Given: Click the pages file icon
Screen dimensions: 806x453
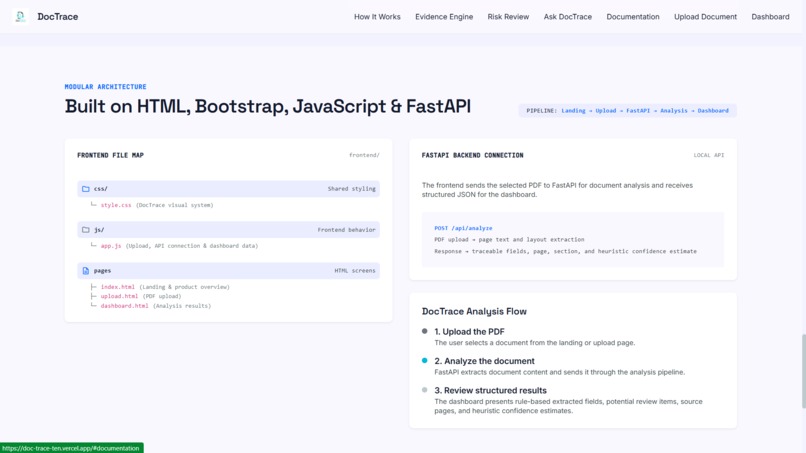Looking at the screenshot, I should 86,270.
